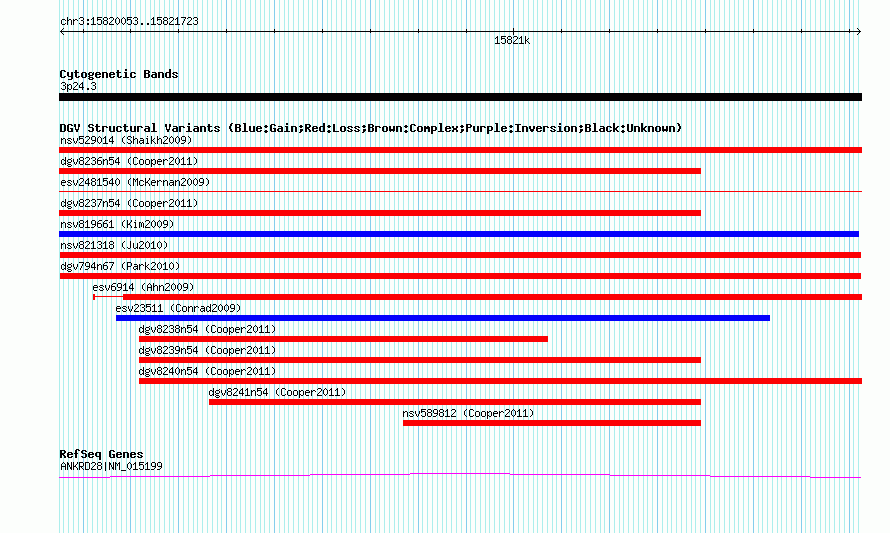The width and height of the screenshot is (890, 533).
Task: Open dgv8239n54 (Cooper2011) variant
Action: tap(207, 350)
